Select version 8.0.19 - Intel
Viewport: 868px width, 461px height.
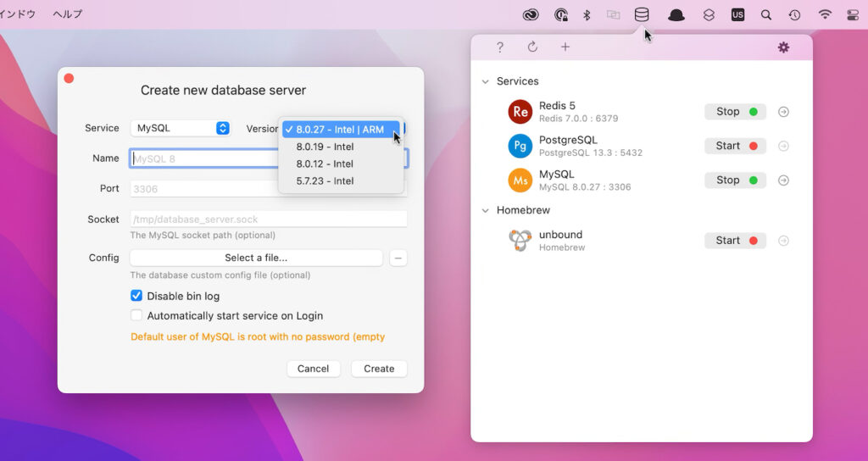(325, 147)
